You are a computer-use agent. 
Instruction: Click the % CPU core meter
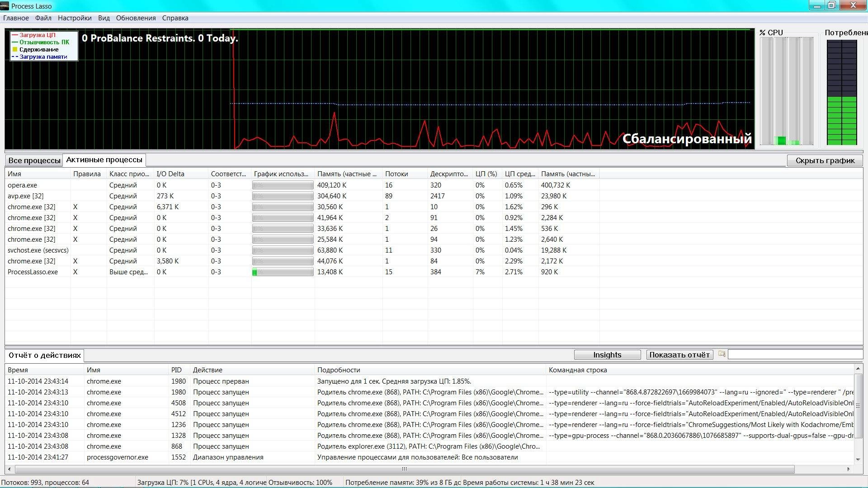coord(787,91)
